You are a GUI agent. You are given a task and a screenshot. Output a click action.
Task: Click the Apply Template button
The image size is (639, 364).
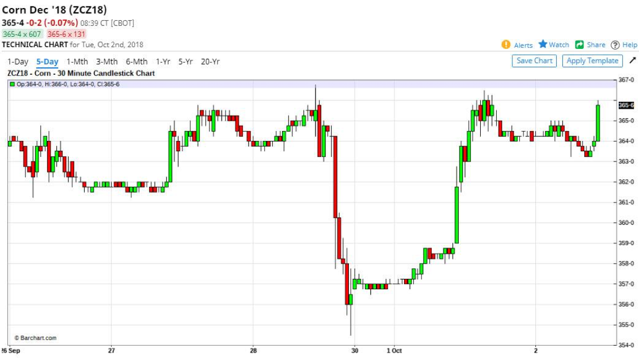pos(592,61)
